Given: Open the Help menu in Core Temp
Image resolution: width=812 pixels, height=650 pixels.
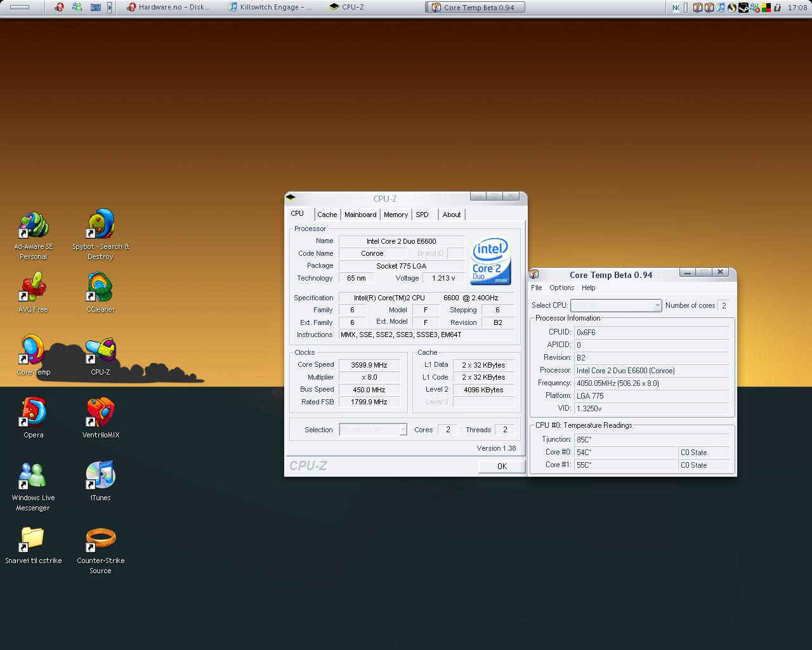Looking at the screenshot, I should (589, 288).
